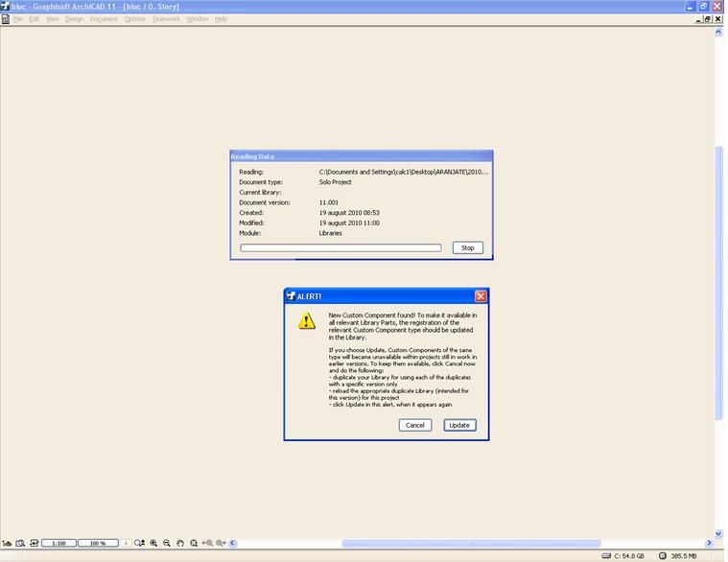Click the Reading Data progress bar

click(x=341, y=247)
